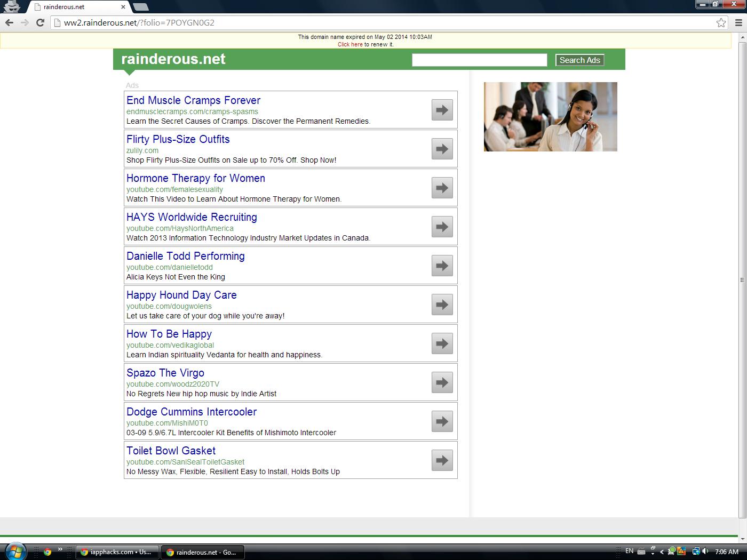
Task: Click the arrow button for Happy Hound Day Care
Action: (x=442, y=305)
